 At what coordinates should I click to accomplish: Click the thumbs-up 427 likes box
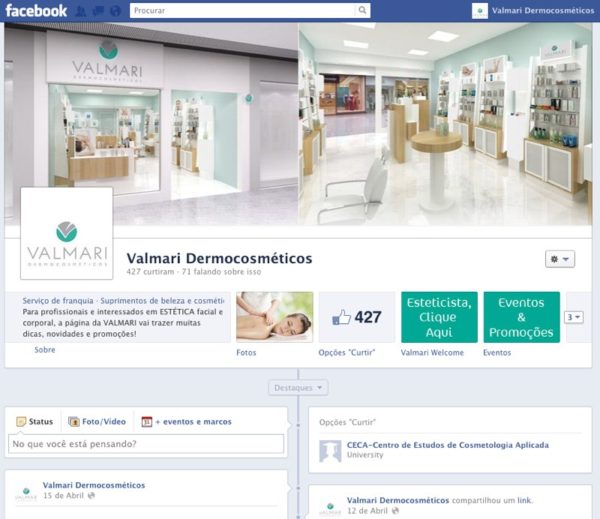pos(357,317)
